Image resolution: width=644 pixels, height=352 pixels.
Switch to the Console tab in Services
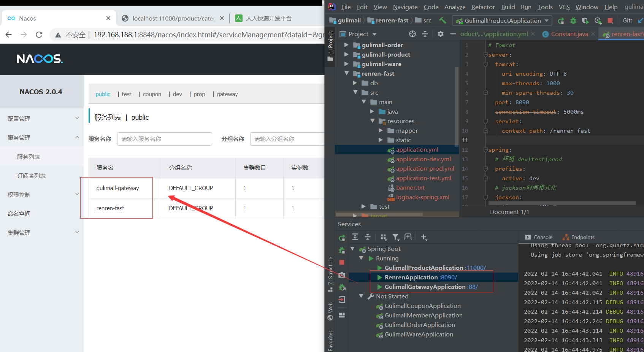point(539,237)
